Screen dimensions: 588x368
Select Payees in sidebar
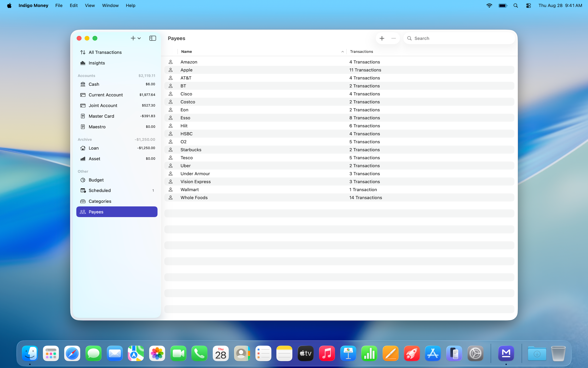117,212
